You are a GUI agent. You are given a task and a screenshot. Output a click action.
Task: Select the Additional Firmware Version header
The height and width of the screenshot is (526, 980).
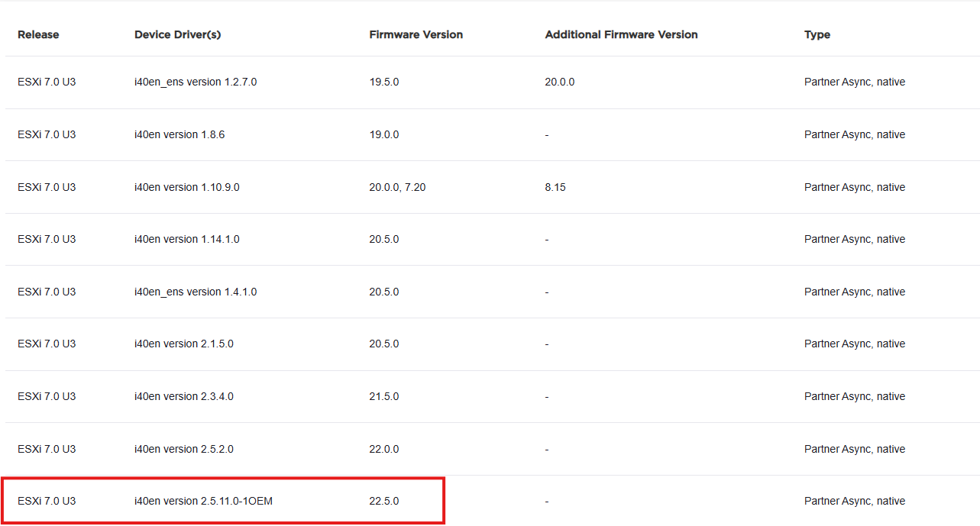(x=621, y=34)
